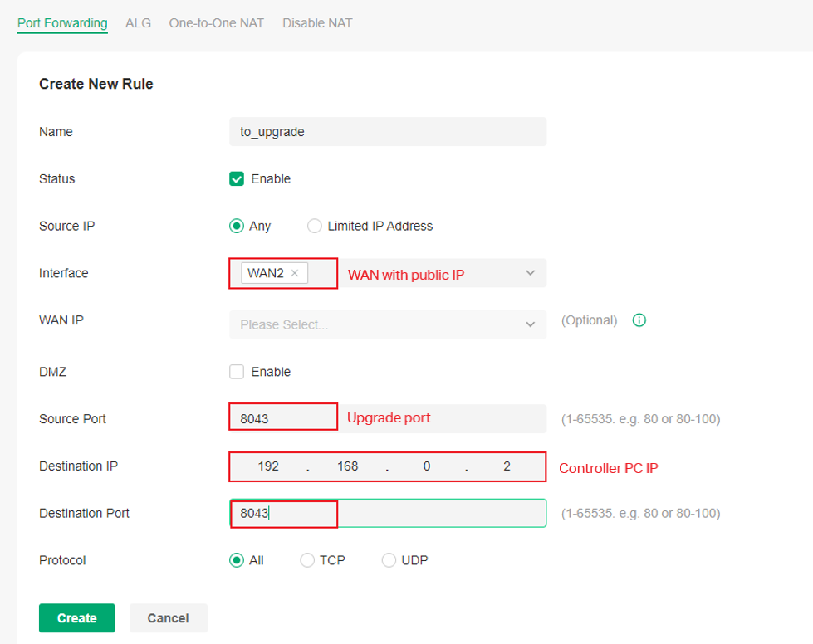Enable the Status checkbox
The image size is (813, 644).
point(237,178)
